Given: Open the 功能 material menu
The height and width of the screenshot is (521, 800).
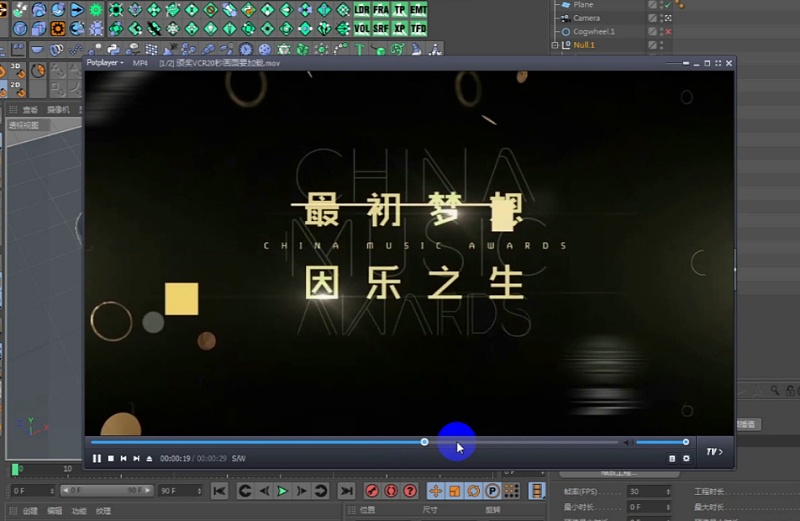Looking at the screenshot, I should point(79,511).
